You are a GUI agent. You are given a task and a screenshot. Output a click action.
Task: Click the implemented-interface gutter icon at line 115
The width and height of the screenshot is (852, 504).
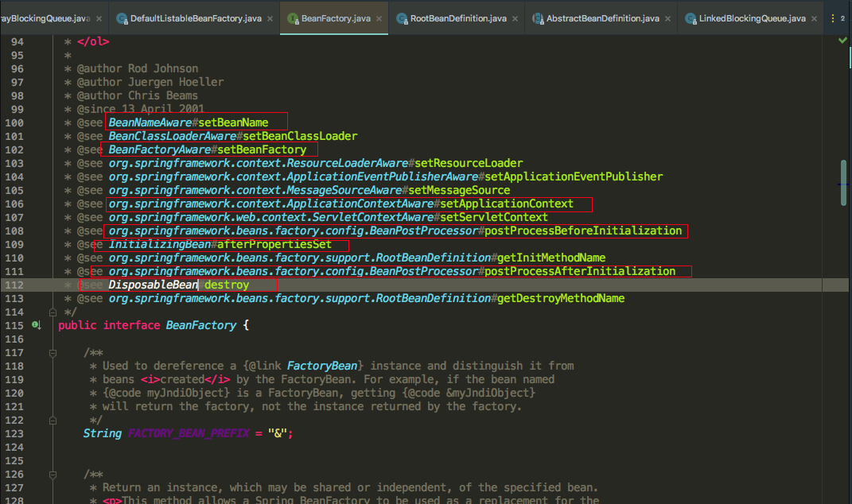pyautogui.click(x=36, y=325)
